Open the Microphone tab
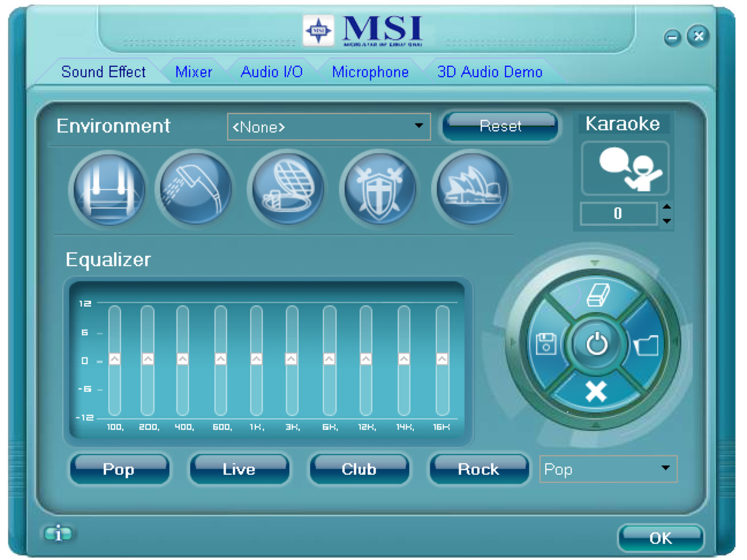Screen dimensions: 747x560 coord(370,72)
